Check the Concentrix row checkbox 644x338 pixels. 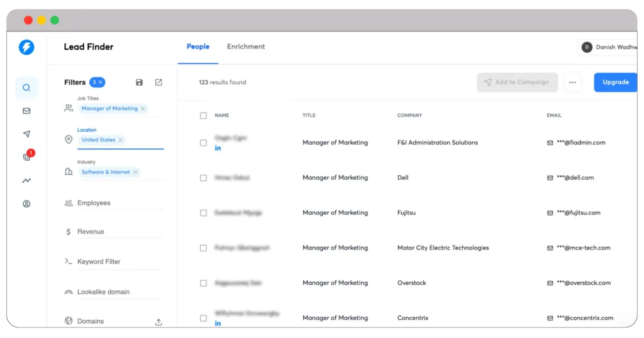click(203, 319)
